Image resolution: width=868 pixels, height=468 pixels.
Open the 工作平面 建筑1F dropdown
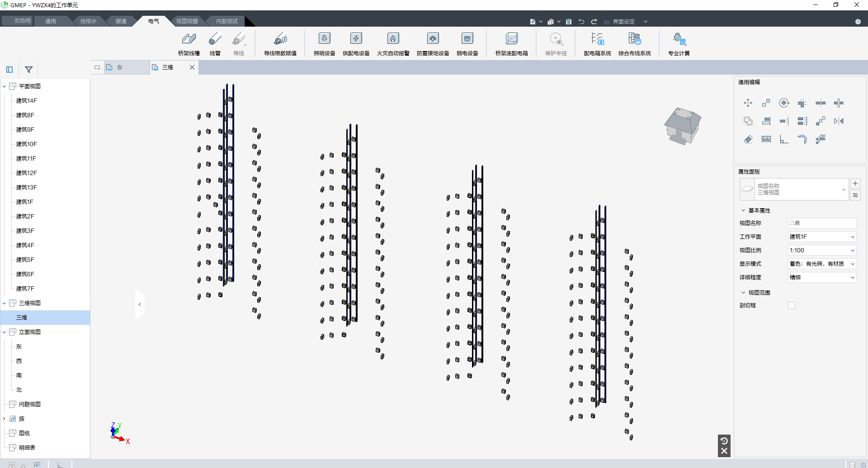coord(822,237)
